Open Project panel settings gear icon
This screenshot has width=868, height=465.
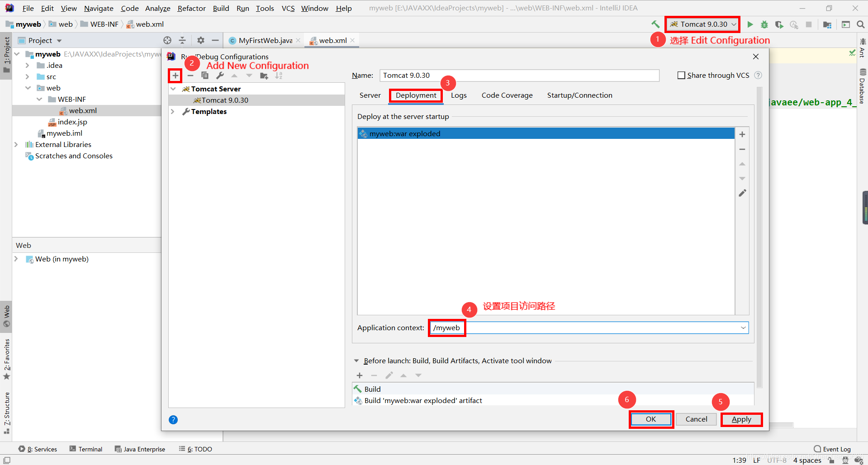201,40
